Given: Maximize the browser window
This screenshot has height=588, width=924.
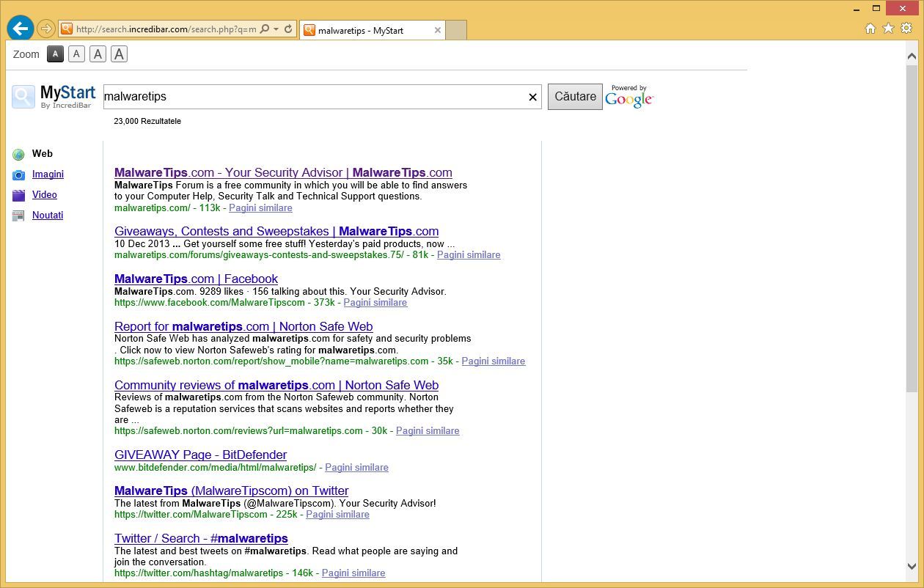Looking at the screenshot, I should coord(876,8).
